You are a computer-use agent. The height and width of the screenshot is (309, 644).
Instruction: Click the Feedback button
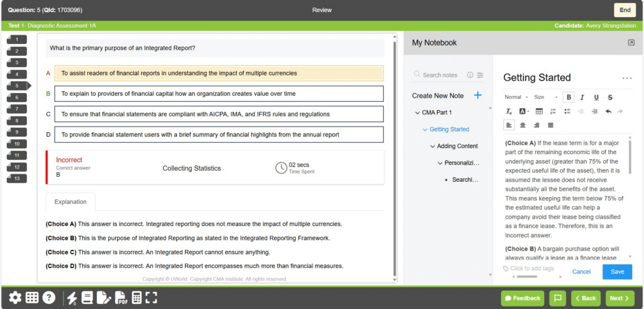(523, 298)
